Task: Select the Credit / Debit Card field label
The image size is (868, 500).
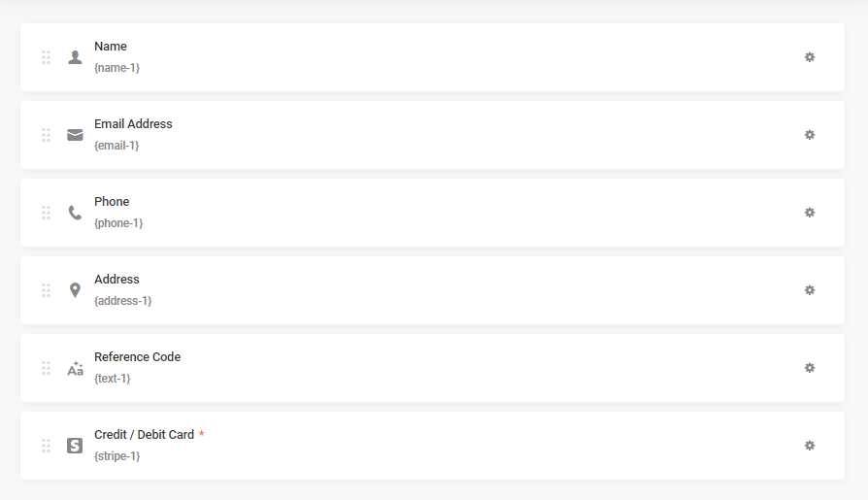Action: (144, 435)
